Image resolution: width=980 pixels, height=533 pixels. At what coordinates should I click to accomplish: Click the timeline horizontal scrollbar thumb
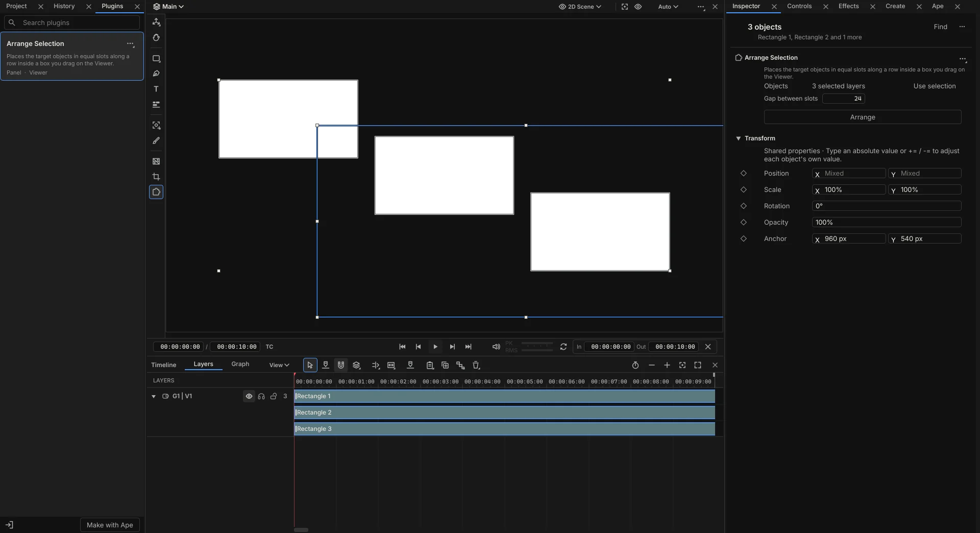click(x=301, y=530)
